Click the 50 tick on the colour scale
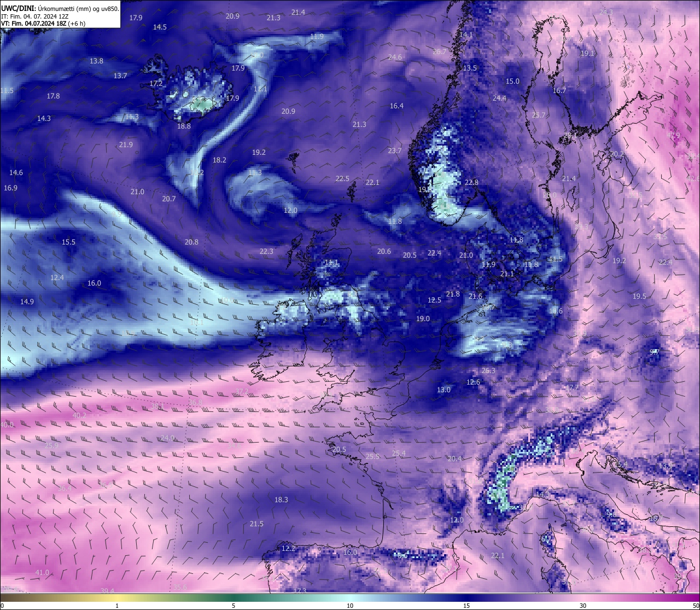The image size is (700, 610). 696,606
